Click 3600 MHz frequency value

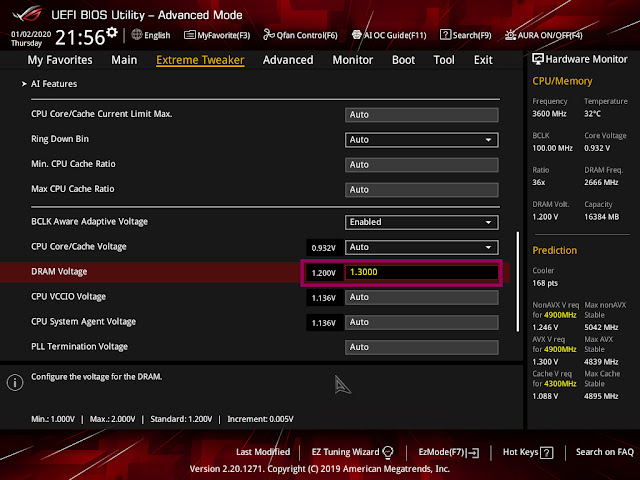click(549, 113)
